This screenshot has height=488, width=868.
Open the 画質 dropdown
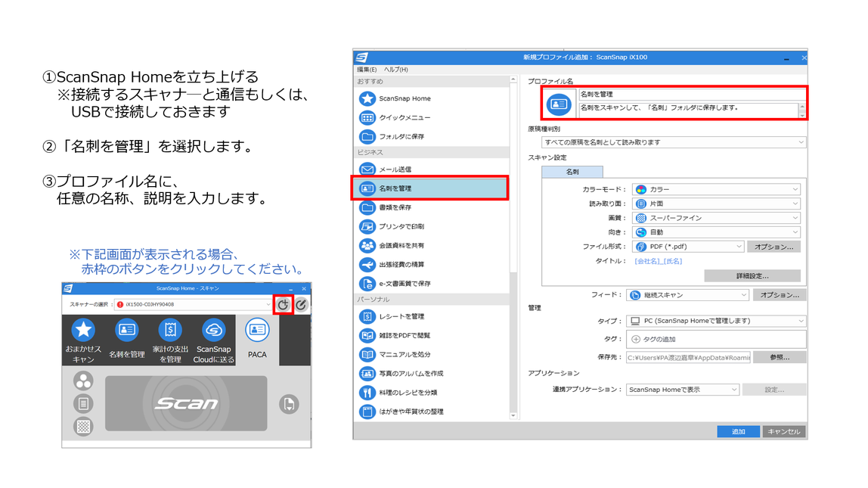[x=716, y=218]
